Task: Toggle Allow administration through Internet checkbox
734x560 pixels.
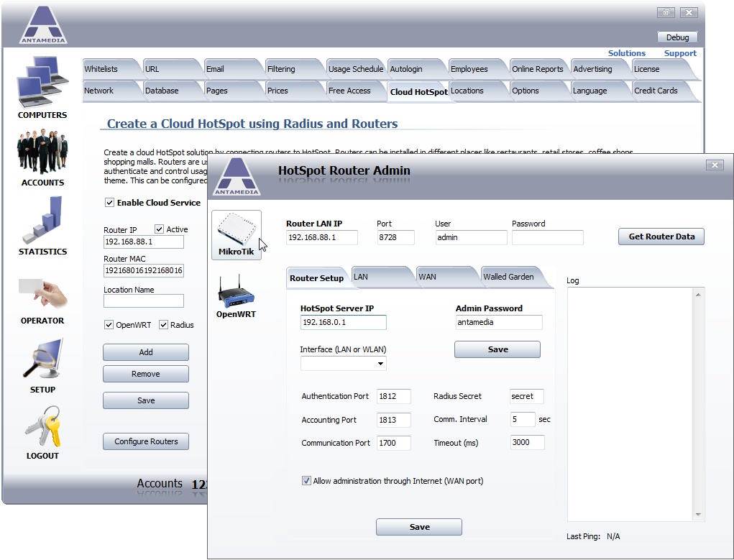Action: (x=306, y=480)
